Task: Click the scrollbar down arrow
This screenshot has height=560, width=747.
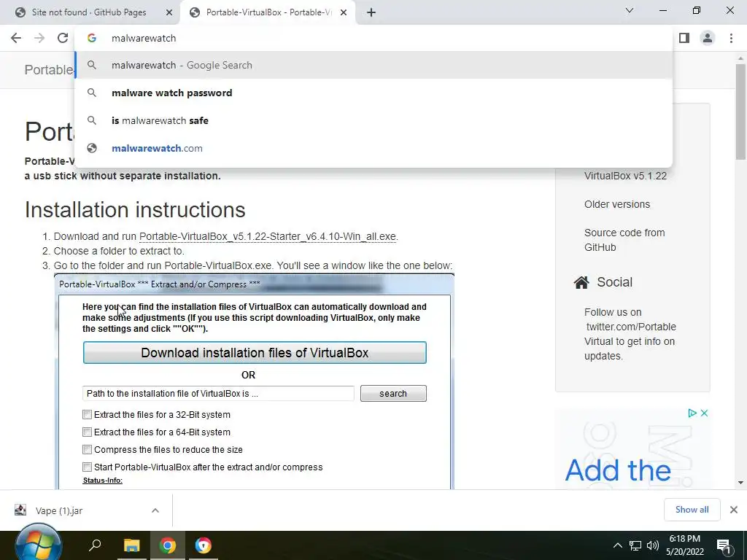Action: 741,483
